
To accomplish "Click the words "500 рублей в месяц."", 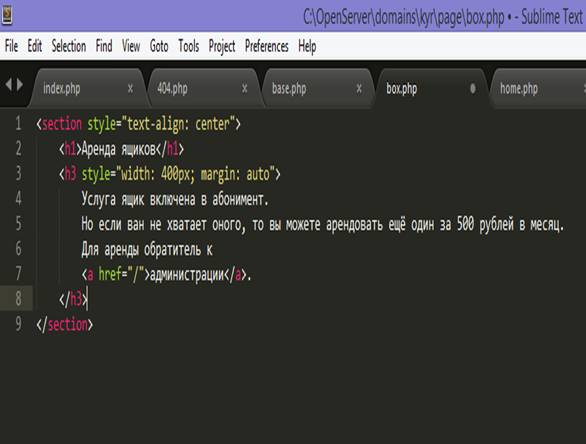I will coord(511,224).
